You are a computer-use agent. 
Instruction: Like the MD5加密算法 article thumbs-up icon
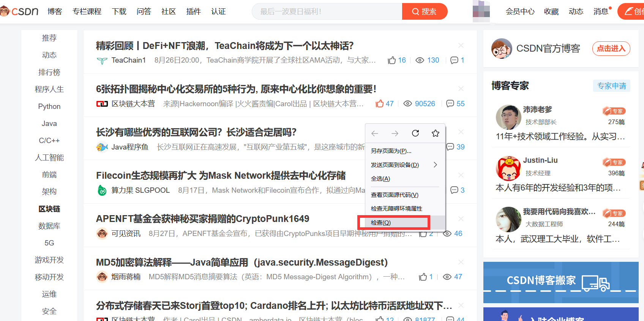(x=423, y=277)
